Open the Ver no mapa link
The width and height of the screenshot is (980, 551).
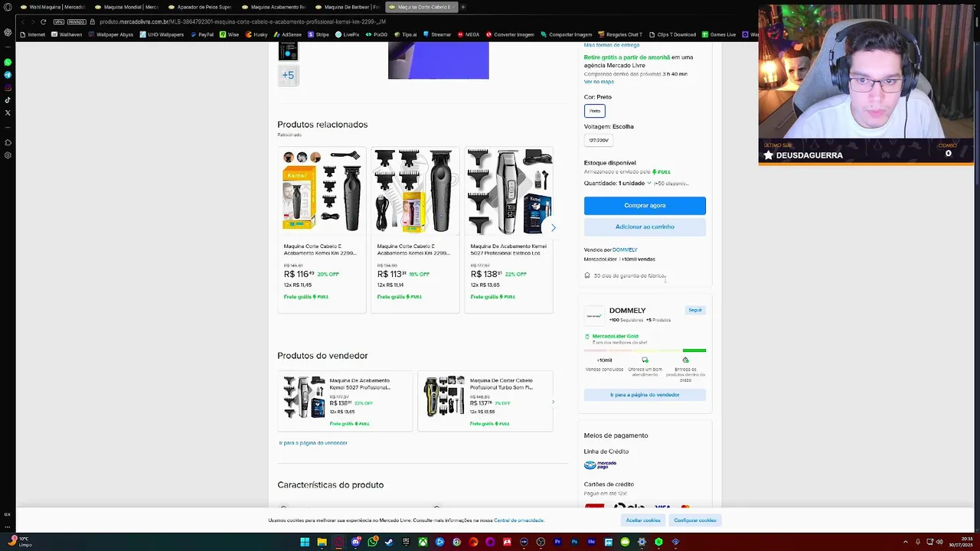(599, 82)
